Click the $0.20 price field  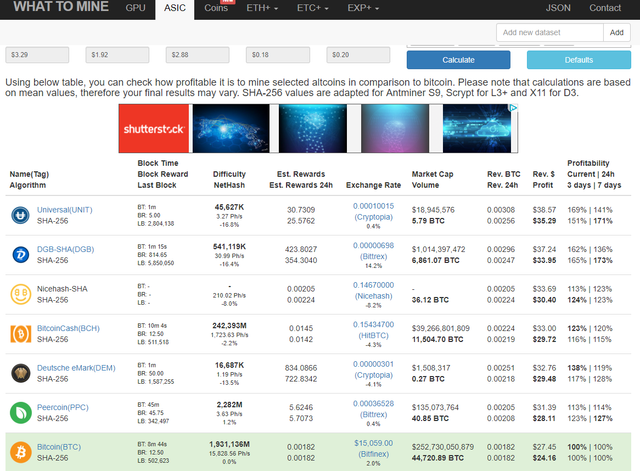coord(358,55)
